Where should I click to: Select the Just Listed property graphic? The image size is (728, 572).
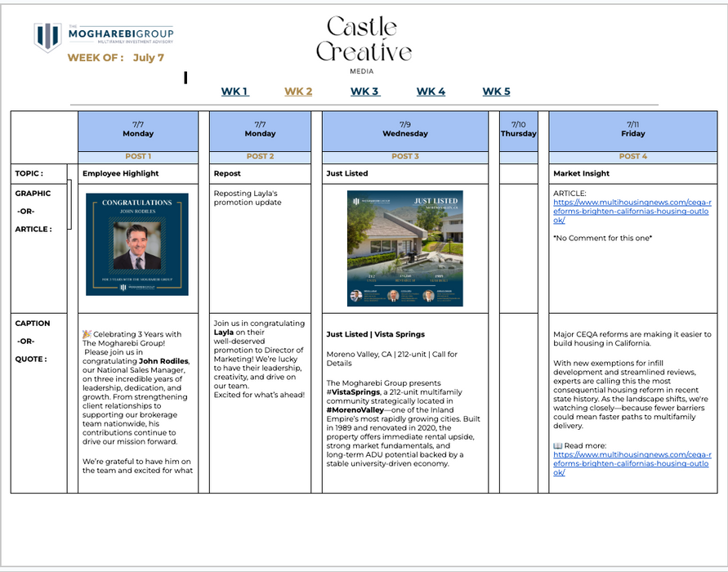click(x=405, y=248)
